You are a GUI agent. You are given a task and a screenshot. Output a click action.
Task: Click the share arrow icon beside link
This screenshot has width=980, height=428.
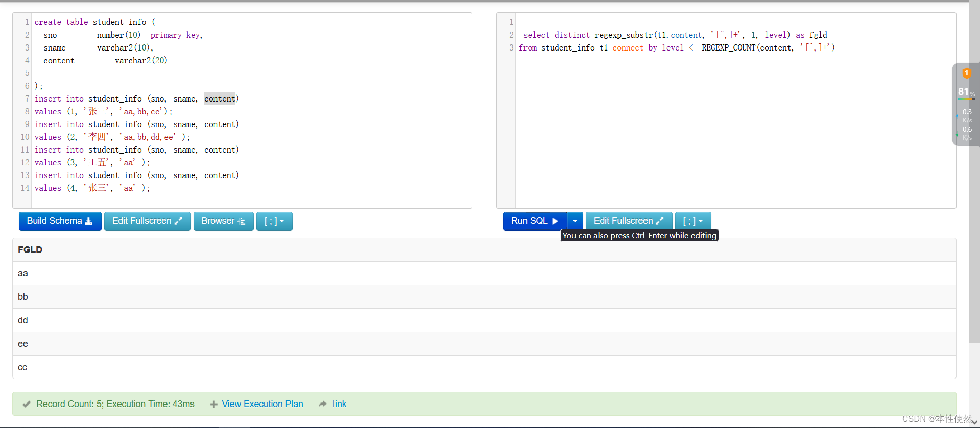tap(323, 404)
